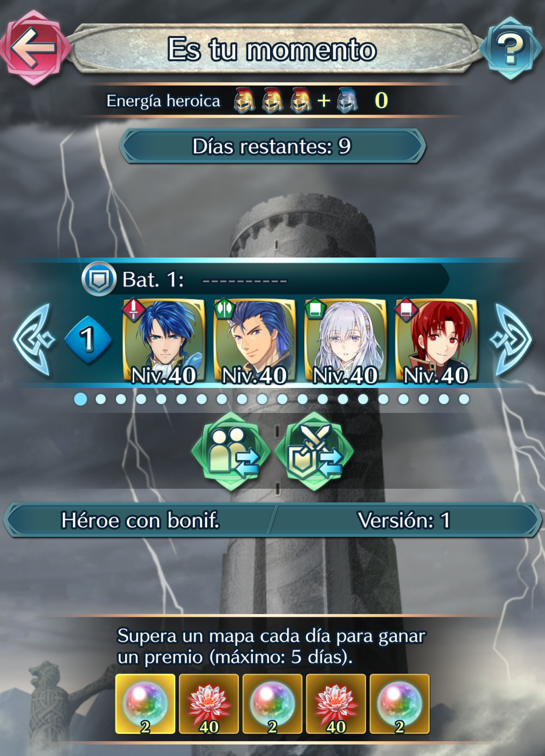Tap the swap allies team icon
This screenshot has width=545, height=756.
click(231, 451)
